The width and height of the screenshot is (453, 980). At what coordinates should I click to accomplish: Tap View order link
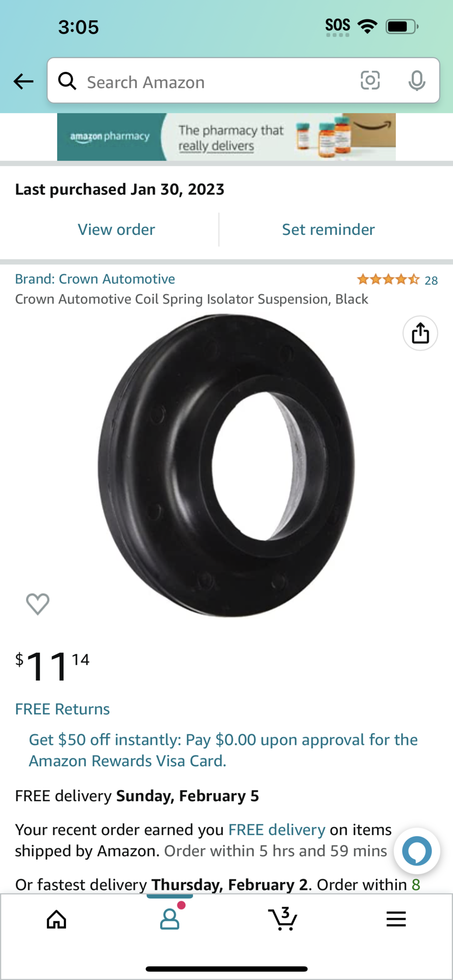tap(116, 229)
